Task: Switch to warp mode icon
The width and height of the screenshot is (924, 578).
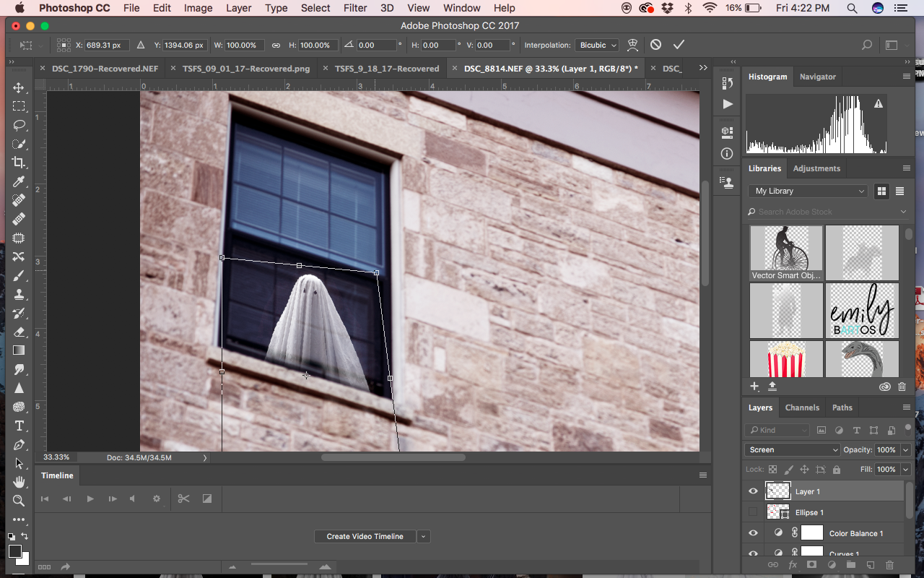Action: coord(632,45)
